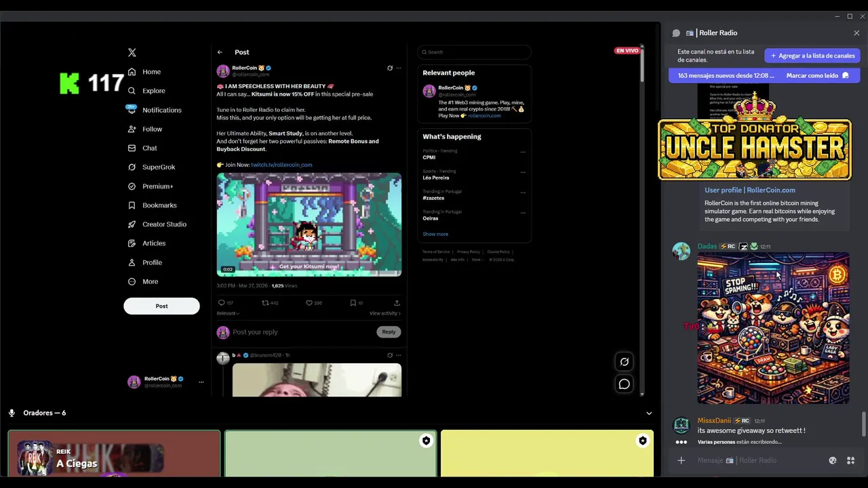Open User profile | RollerCoin link
Viewport: 868px width, 488px height.
(750, 190)
